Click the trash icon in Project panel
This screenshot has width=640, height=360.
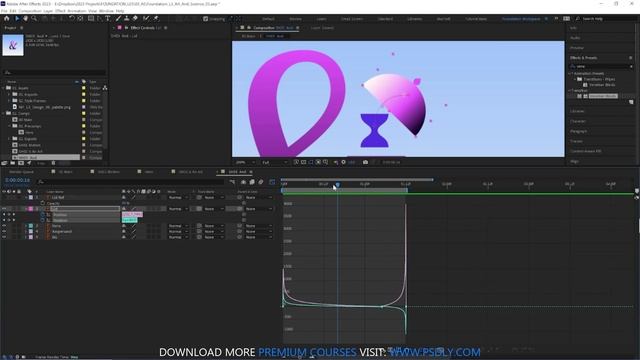[x=53, y=163]
